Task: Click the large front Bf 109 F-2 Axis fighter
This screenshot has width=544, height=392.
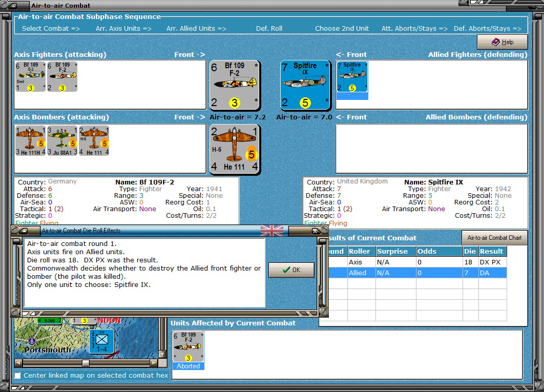Action: click(235, 85)
